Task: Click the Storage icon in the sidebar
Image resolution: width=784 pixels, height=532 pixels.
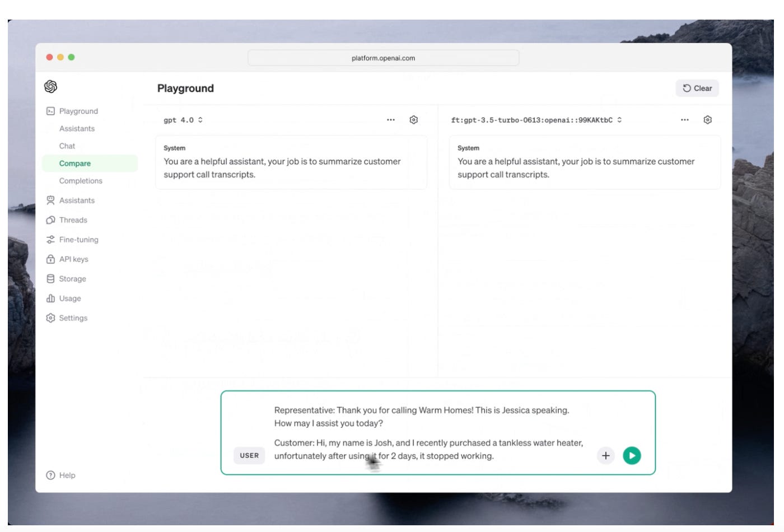Action: 51,278
